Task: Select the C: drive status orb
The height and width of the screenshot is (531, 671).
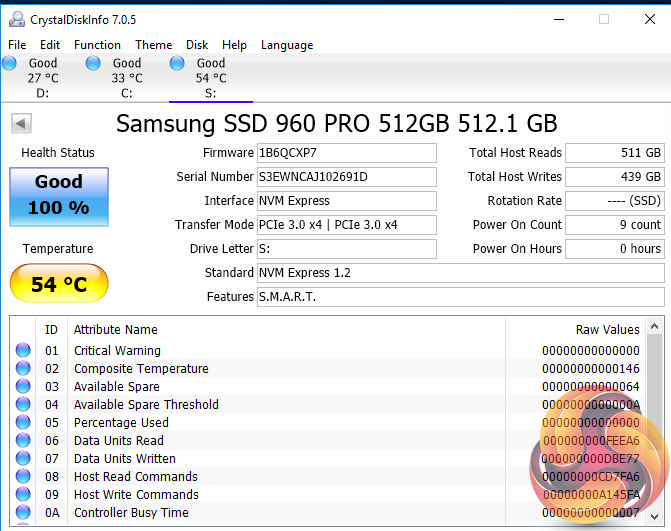Action: point(93,64)
